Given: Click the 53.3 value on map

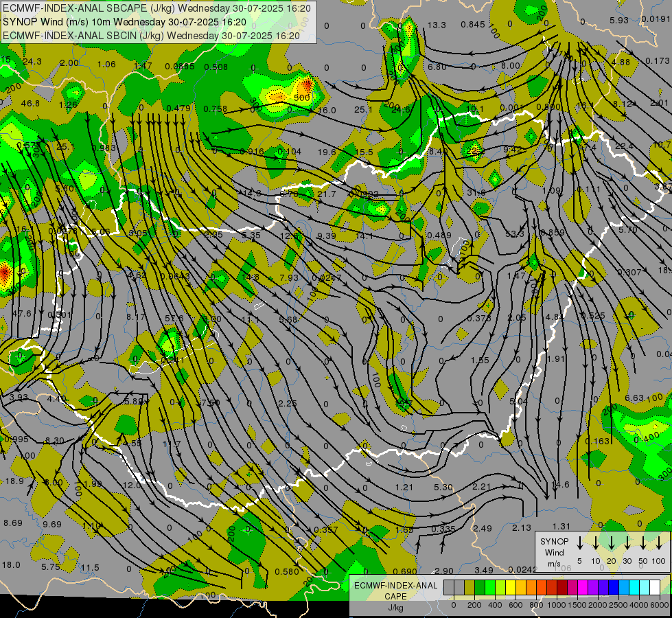Looking at the screenshot, I should pos(514,233).
